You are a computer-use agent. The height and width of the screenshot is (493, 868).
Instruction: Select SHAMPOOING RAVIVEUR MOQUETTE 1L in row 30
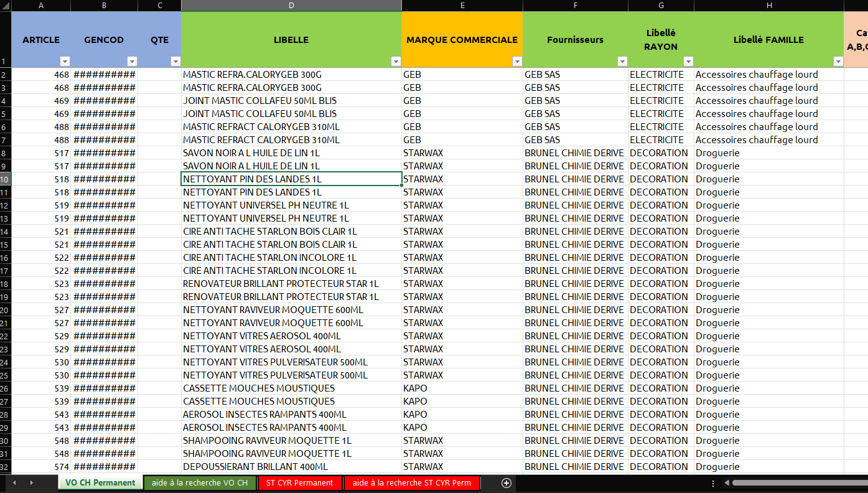pyautogui.click(x=291, y=441)
